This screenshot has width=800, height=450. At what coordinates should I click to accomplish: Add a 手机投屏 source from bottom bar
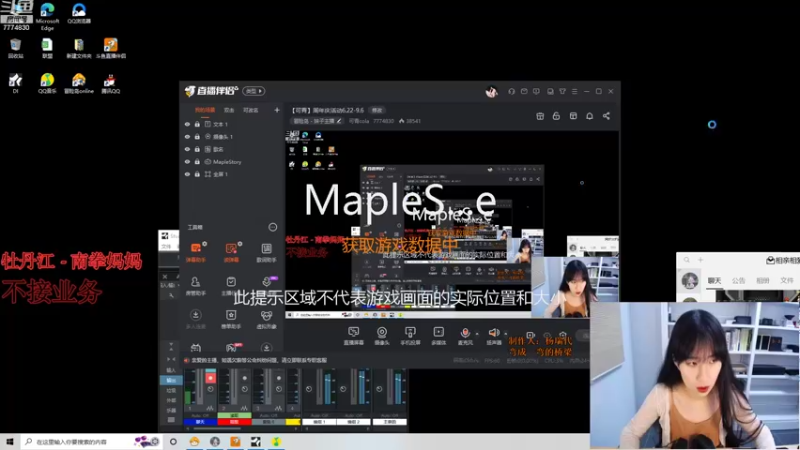click(x=410, y=336)
